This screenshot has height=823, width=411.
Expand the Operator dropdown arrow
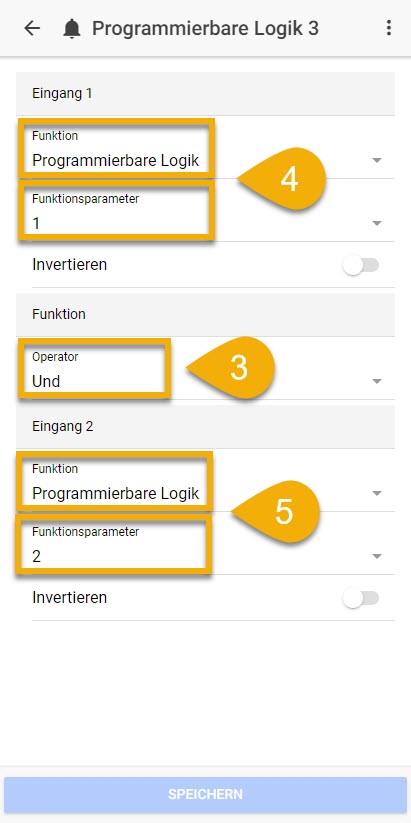tap(377, 381)
